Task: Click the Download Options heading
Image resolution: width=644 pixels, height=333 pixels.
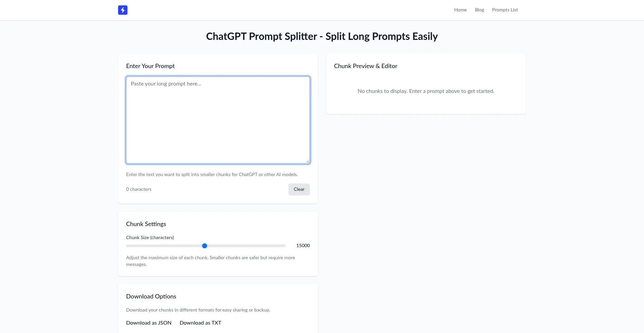Action: (x=151, y=296)
